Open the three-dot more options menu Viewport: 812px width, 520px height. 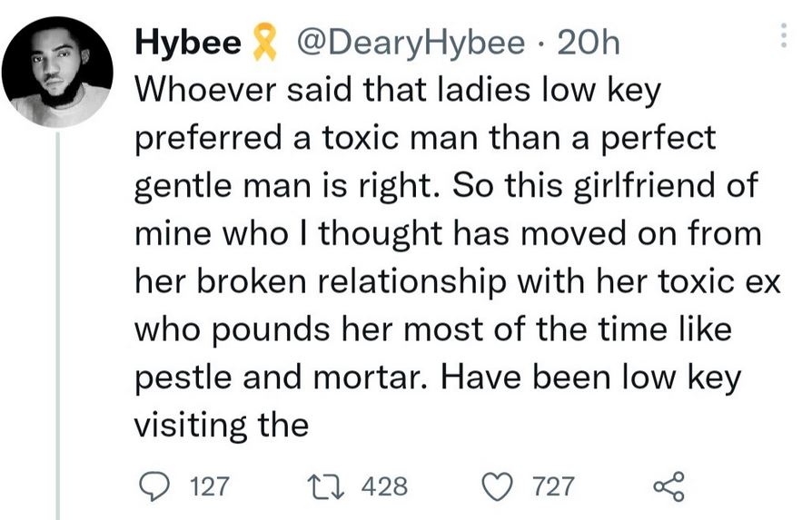tap(782, 34)
